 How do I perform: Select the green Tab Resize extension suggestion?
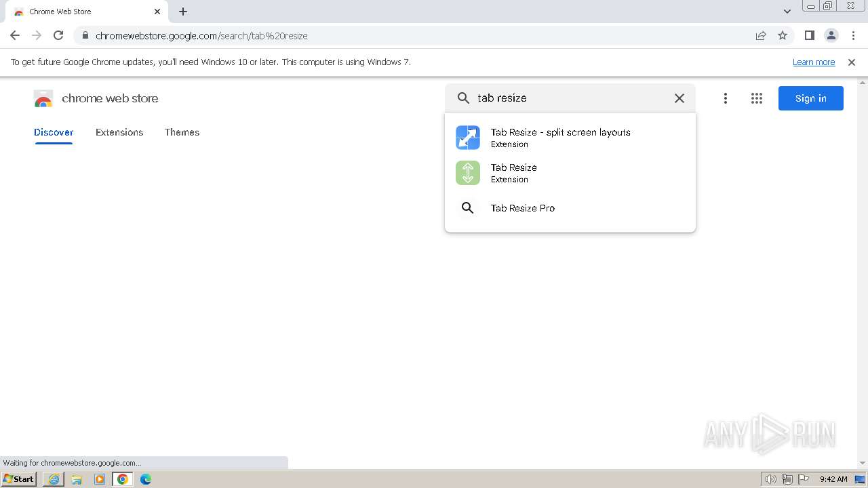coord(570,173)
